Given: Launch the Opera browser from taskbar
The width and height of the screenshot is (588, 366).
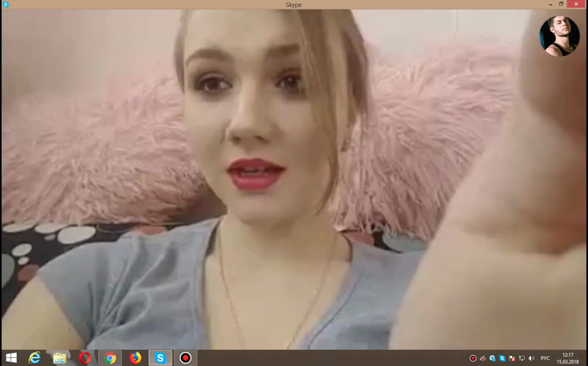Looking at the screenshot, I should coord(85,358).
